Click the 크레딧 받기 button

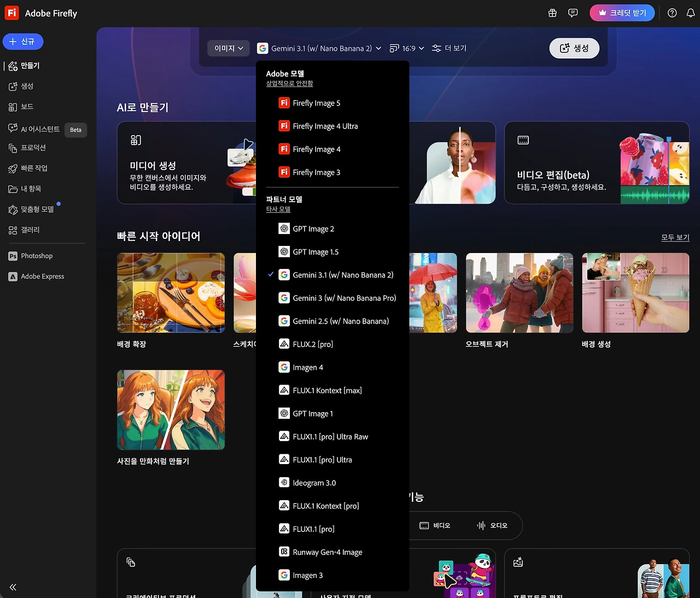click(622, 13)
